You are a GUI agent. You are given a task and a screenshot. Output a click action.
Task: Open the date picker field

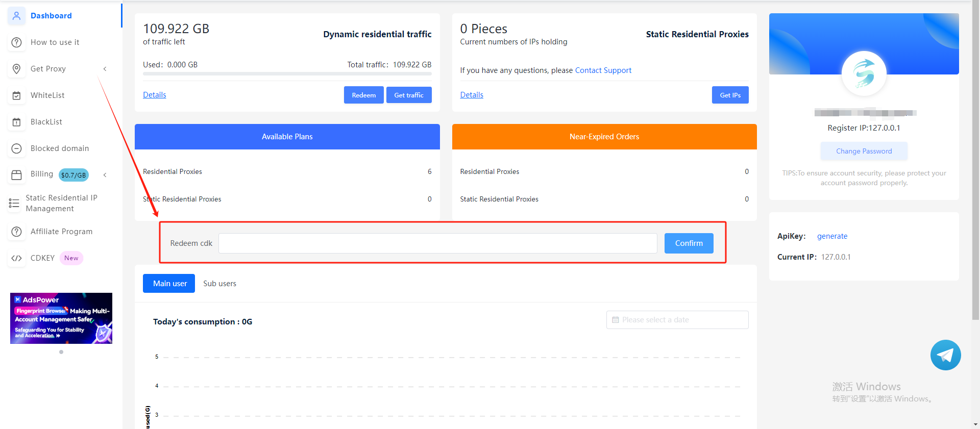677,320
